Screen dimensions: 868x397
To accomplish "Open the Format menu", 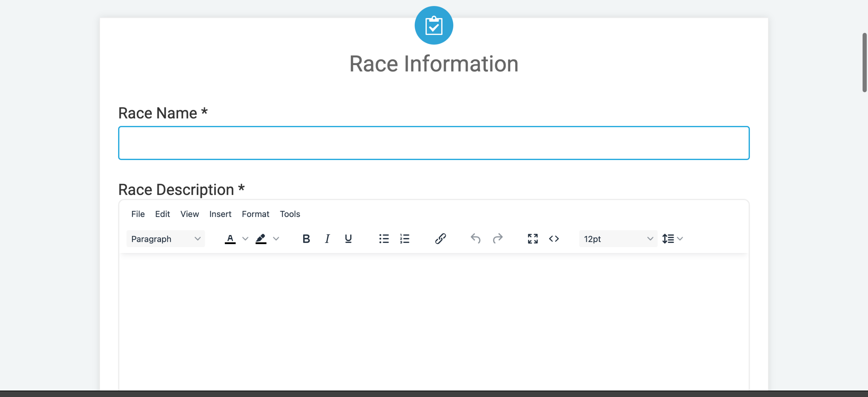I will [x=255, y=214].
